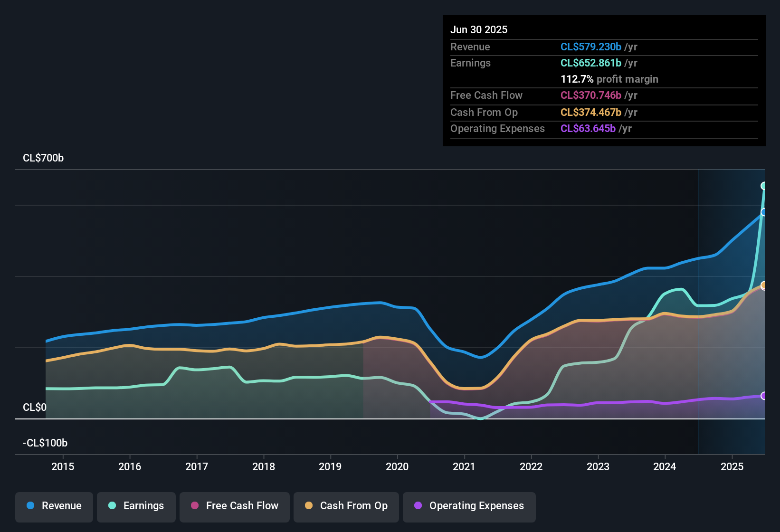Click the teal Earnings legend dot

tap(112, 506)
